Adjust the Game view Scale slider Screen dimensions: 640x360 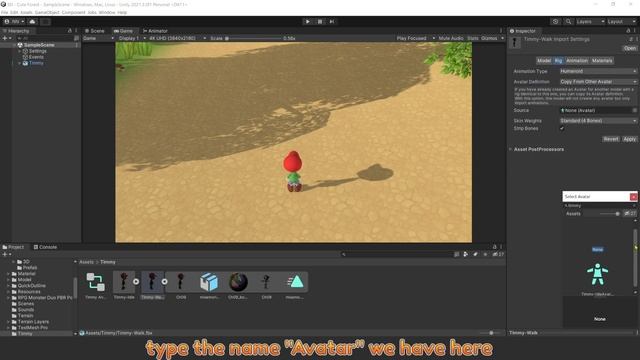(253, 38)
